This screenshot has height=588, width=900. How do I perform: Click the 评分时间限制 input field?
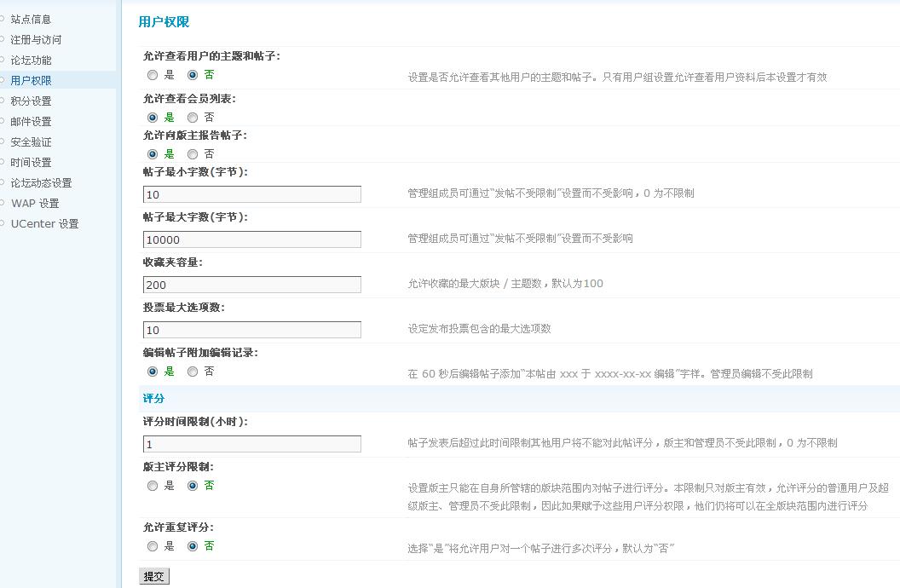[252, 444]
